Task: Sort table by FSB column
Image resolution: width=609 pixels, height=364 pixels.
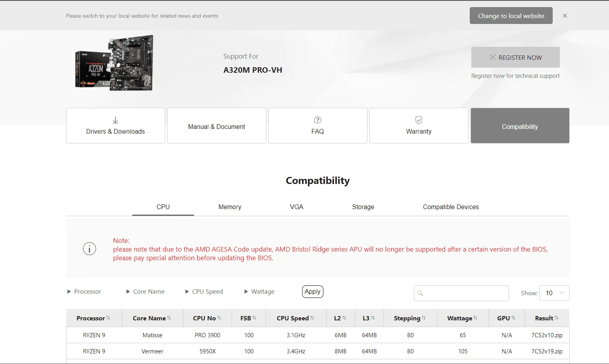Action: [x=249, y=318]
